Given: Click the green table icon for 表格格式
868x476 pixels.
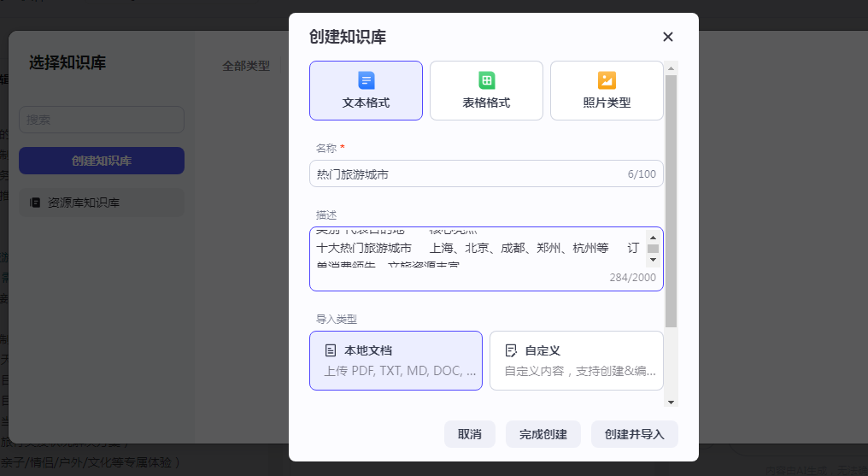Looking at the screenshot, I should pyautogui.click(x=487, y=80).
